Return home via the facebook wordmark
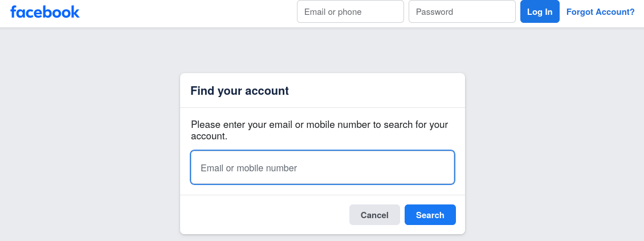The height and width of the screenshot is (241, 644). click(x=45, y=12)
